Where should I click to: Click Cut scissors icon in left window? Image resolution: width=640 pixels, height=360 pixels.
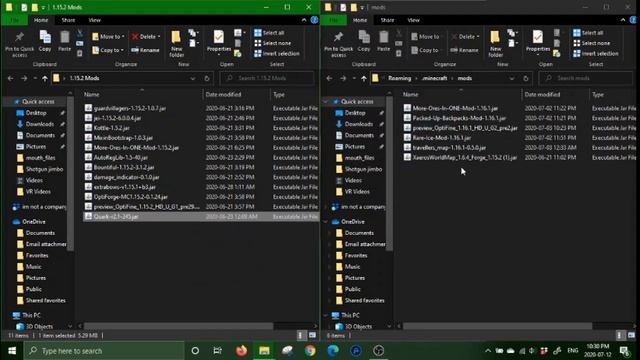tap(80, 33)
